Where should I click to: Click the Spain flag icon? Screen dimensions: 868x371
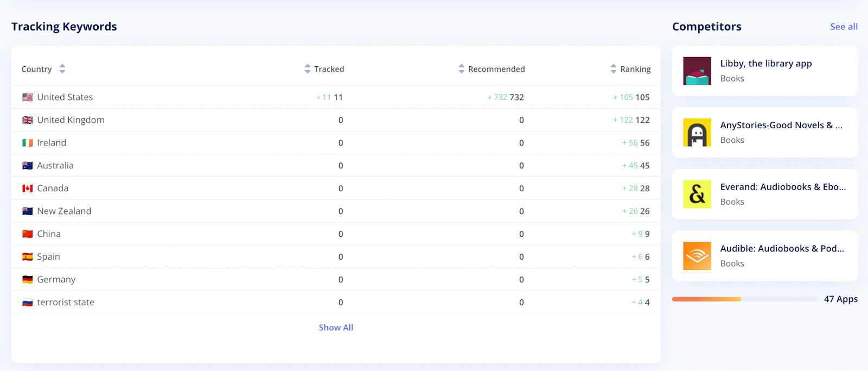28,257
